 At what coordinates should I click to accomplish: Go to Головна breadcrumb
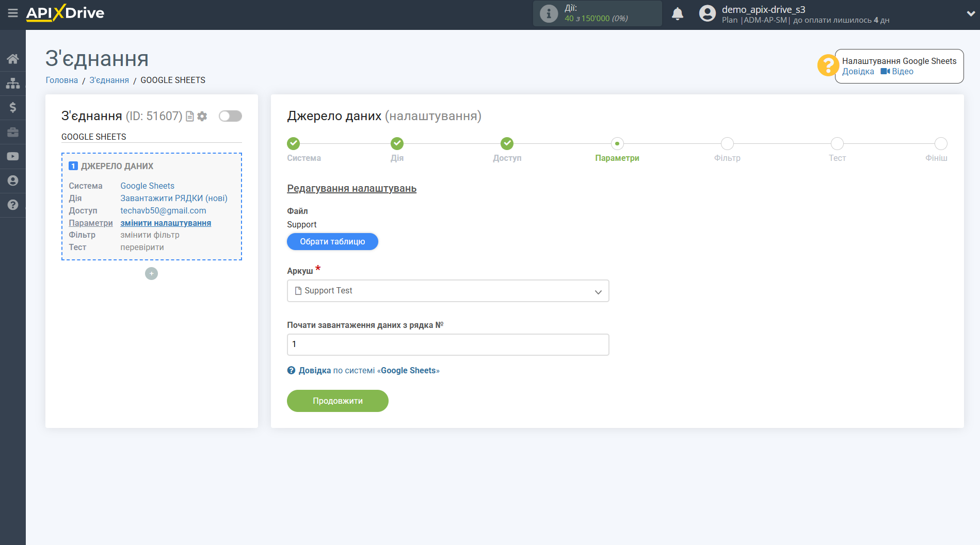tap(62, 80)
